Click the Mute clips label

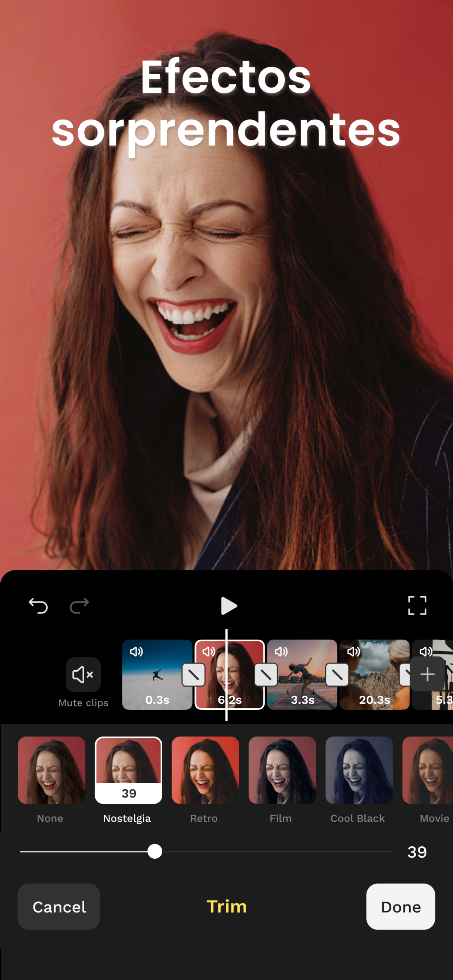tap(83, 703)
